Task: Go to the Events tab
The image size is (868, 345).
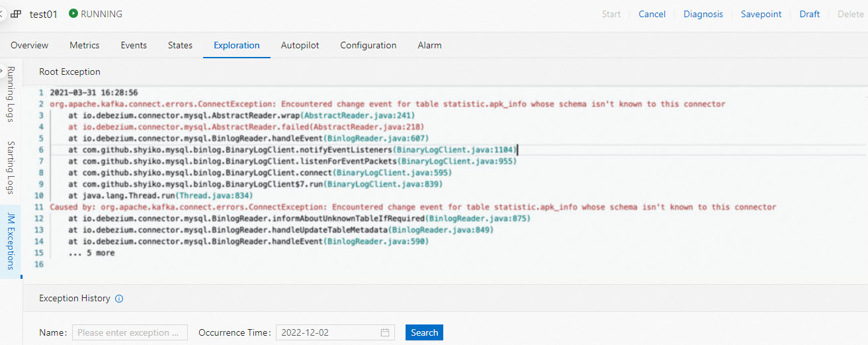Action: point(134,46)
